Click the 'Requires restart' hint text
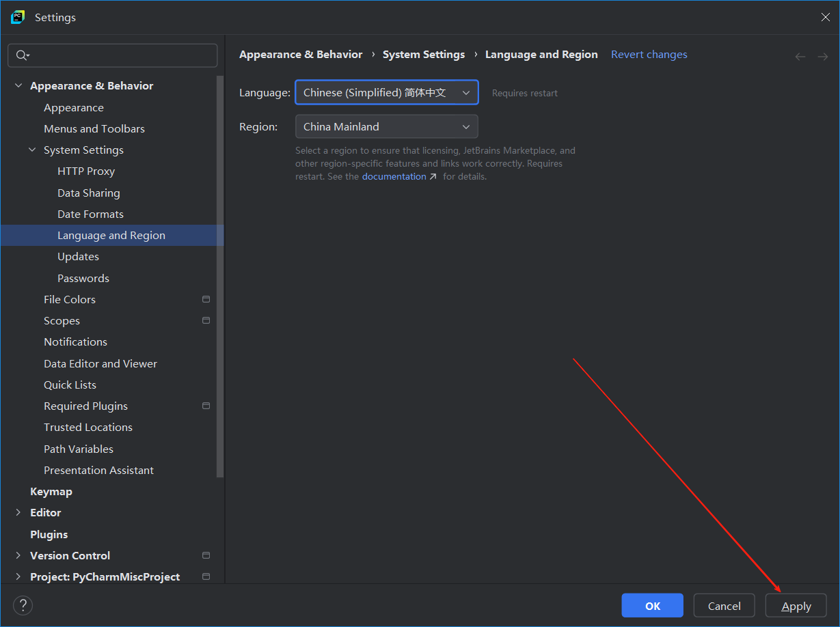 [525, 93]
